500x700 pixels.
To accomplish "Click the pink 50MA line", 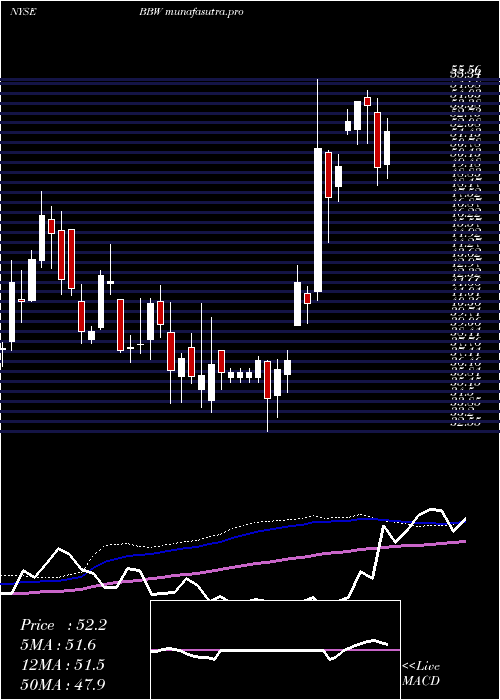I will point(268,562).
